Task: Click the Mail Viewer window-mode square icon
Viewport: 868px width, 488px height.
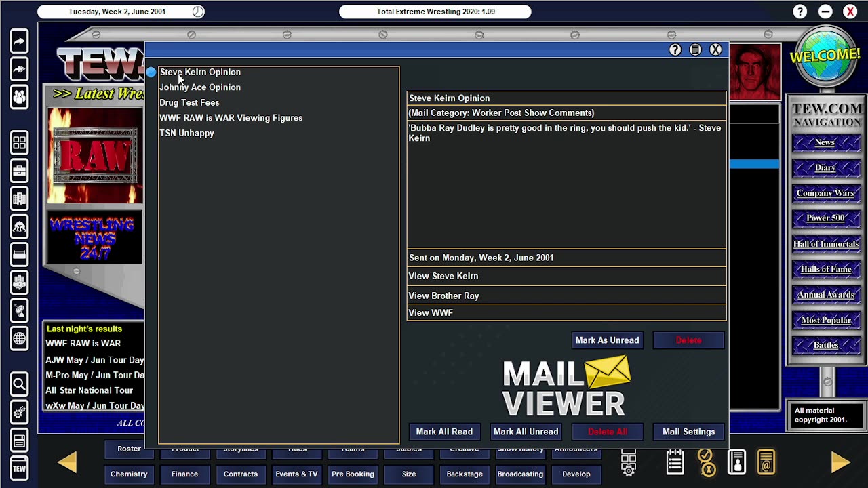Action: 695,49
